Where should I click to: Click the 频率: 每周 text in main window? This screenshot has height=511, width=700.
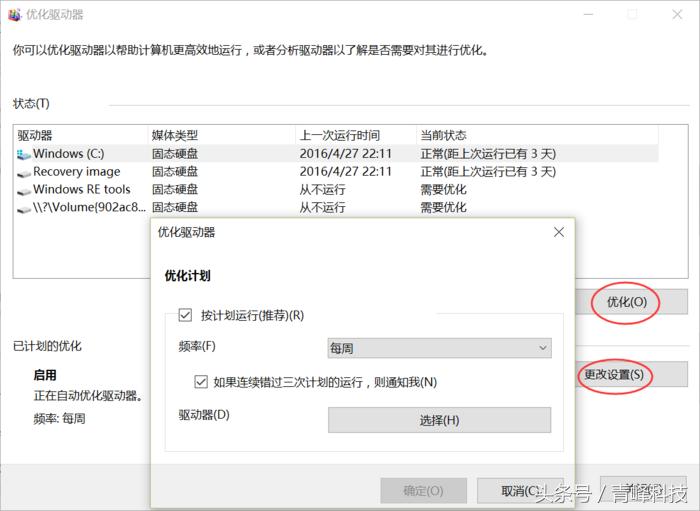59,419
